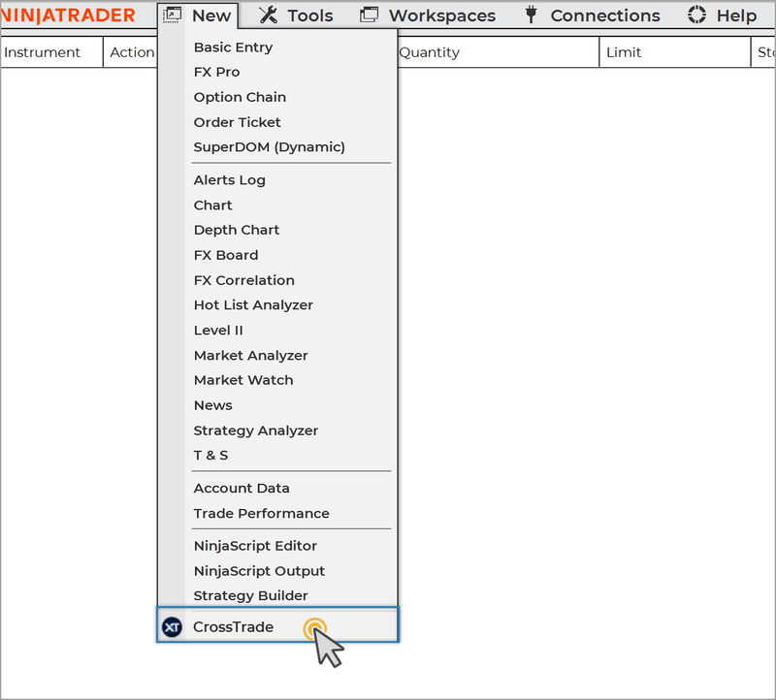Viewport: 776px width, 700px height.
Task: Click the Workspaces window icon
Action: pyautogui.click(x=369, y=15)
